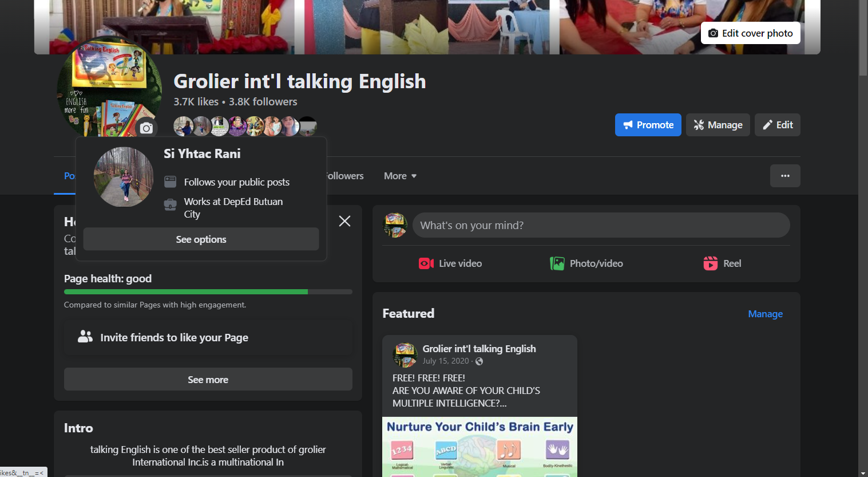Viewport: 868px width, 477px height.
Task: Switch to the Followers tab
Action: coord(344,176)
